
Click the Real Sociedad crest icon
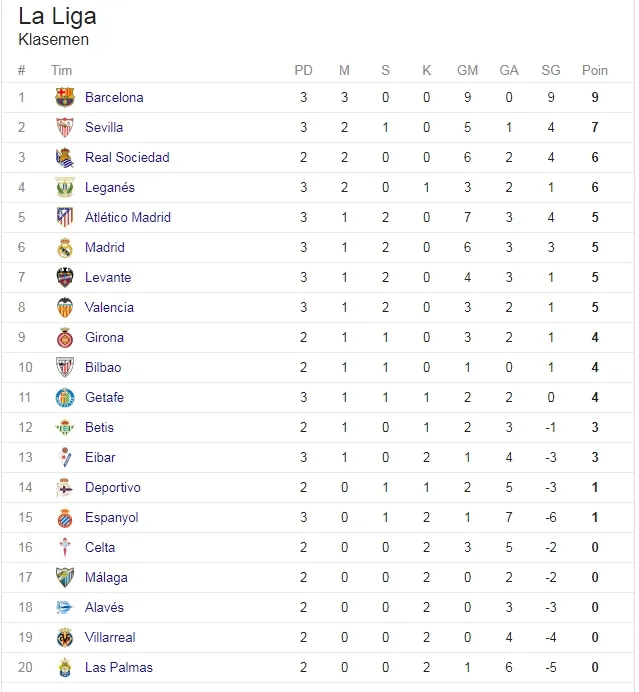pos(65,158)
